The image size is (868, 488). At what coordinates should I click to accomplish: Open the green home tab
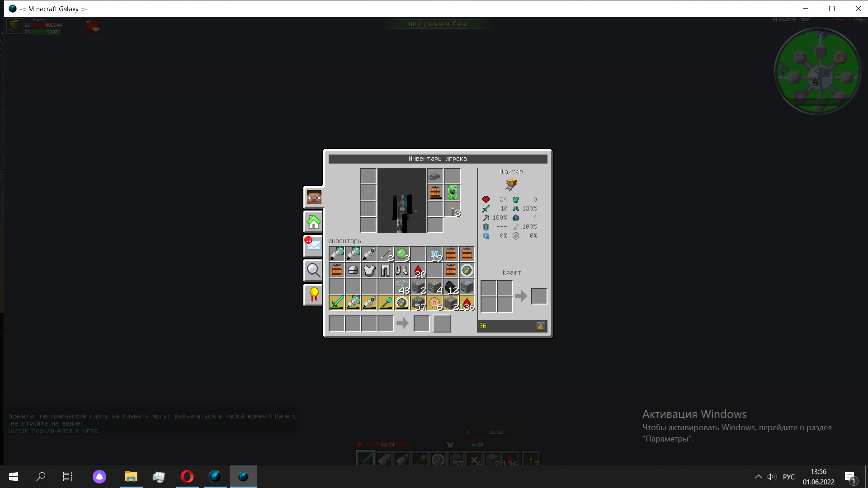click(314, 222)
